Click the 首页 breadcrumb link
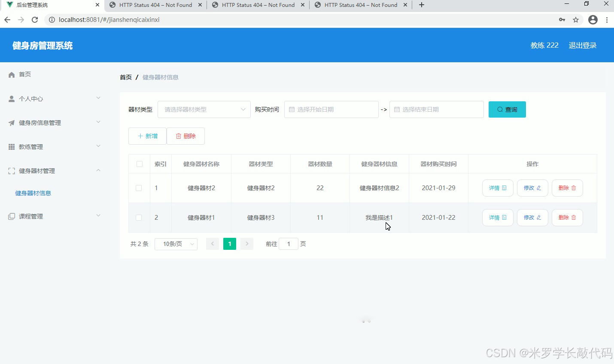 coord(126,77)
